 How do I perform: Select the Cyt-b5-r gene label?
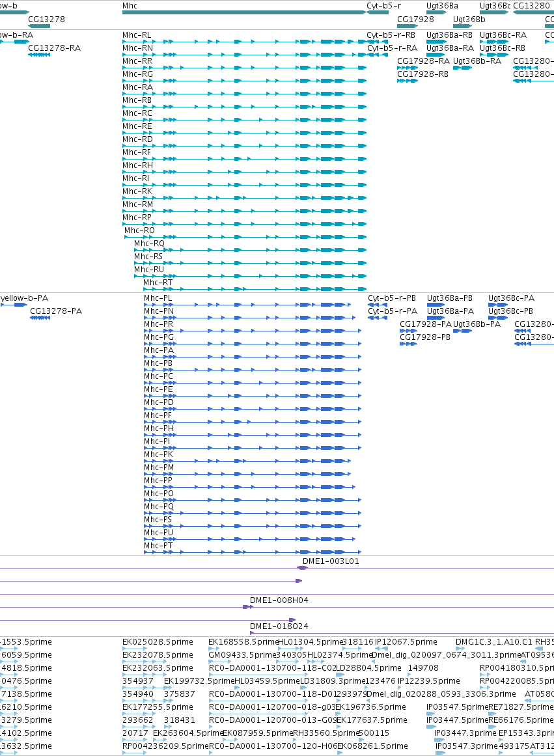coord(384,6)
